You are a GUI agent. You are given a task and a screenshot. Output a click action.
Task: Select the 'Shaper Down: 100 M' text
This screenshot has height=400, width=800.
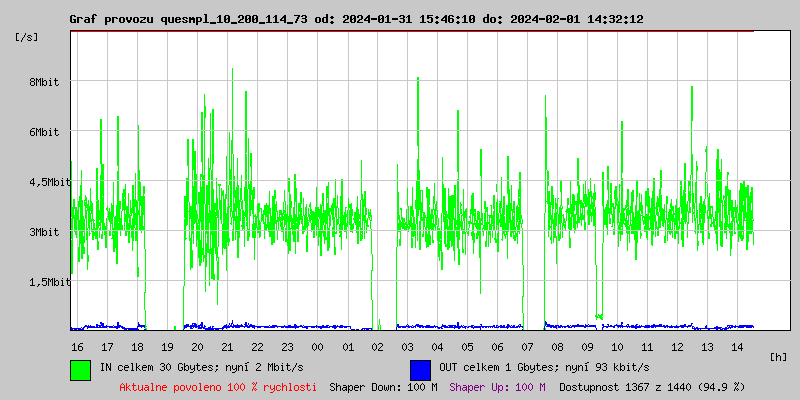coord(383,386)
